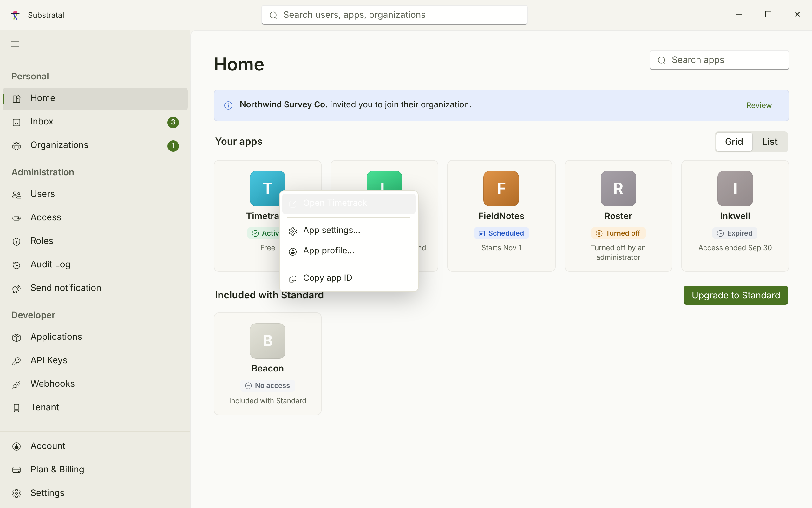The image size is (812, 508).
Task: Click the Audit Log history icon
Action: [x=16, y=265]
